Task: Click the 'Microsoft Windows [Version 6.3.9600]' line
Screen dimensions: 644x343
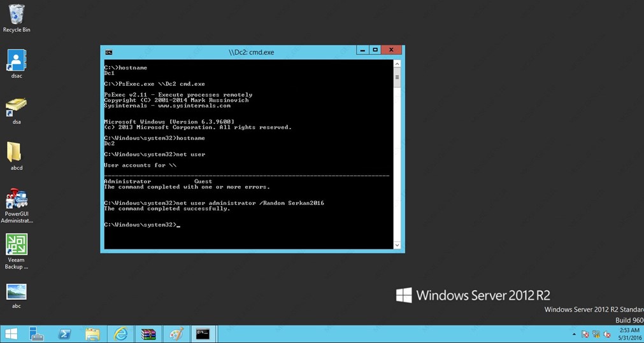Action: click(x=169, y=122)
